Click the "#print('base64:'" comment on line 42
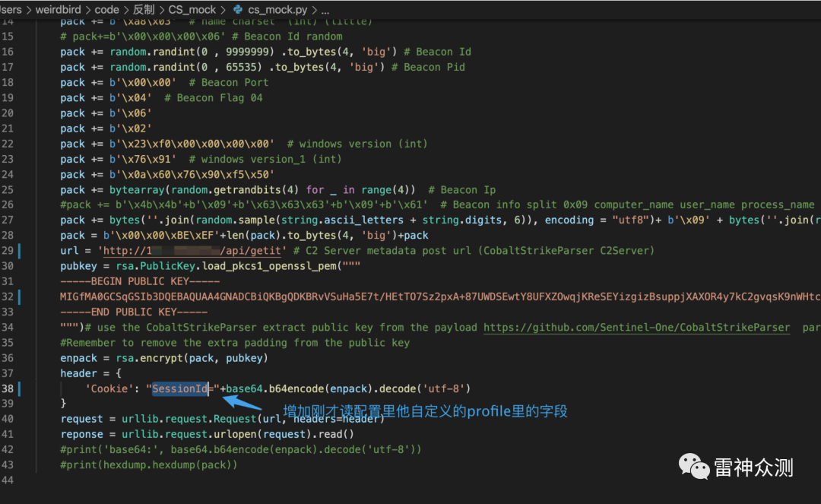Screen dimensions: 821x504 click(x=113, y=450)
